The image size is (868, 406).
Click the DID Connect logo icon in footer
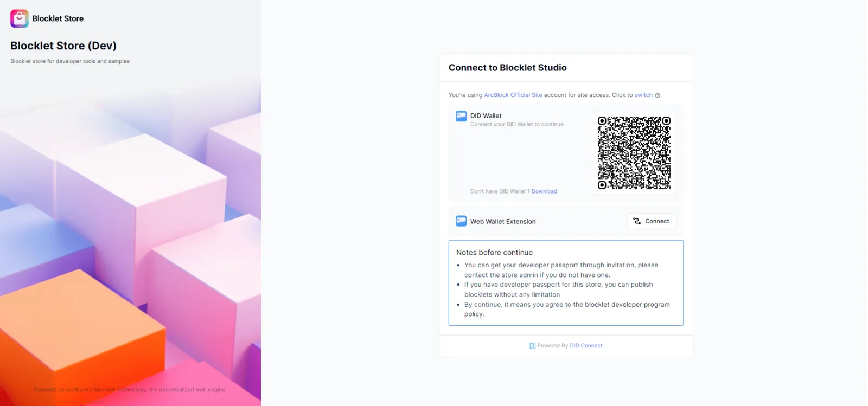point(532,346)
